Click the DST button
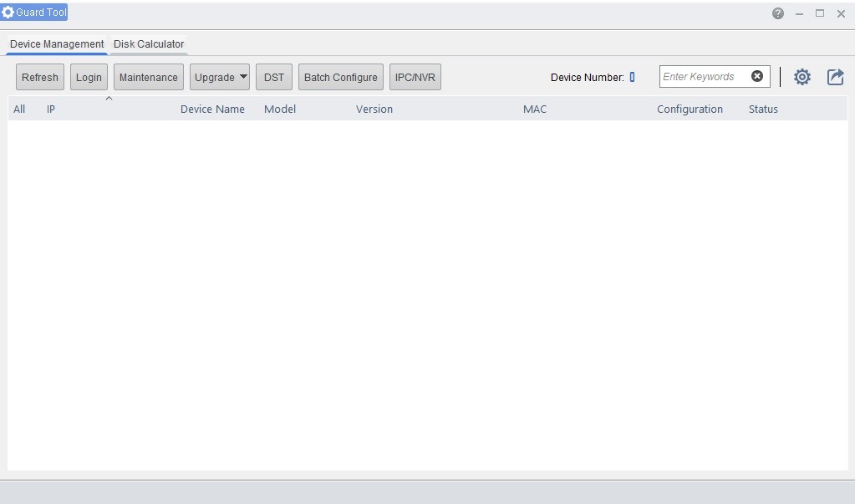The image size is (855, 504). [274, 77]
